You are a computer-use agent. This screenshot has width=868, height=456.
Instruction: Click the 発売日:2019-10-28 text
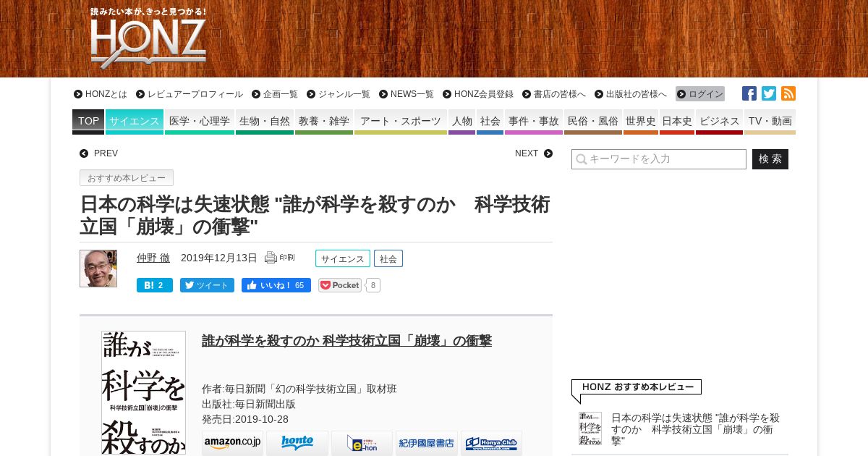[x=245, y=419]
